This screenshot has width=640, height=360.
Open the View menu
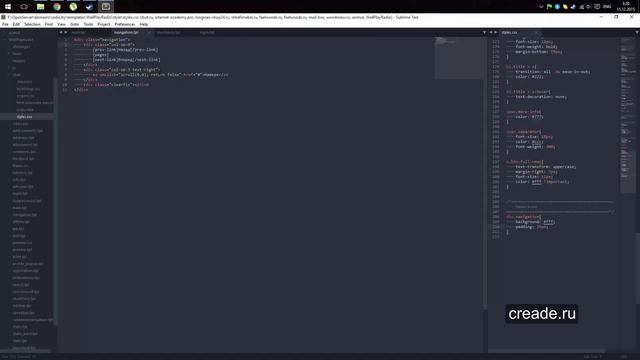[61, 24]
